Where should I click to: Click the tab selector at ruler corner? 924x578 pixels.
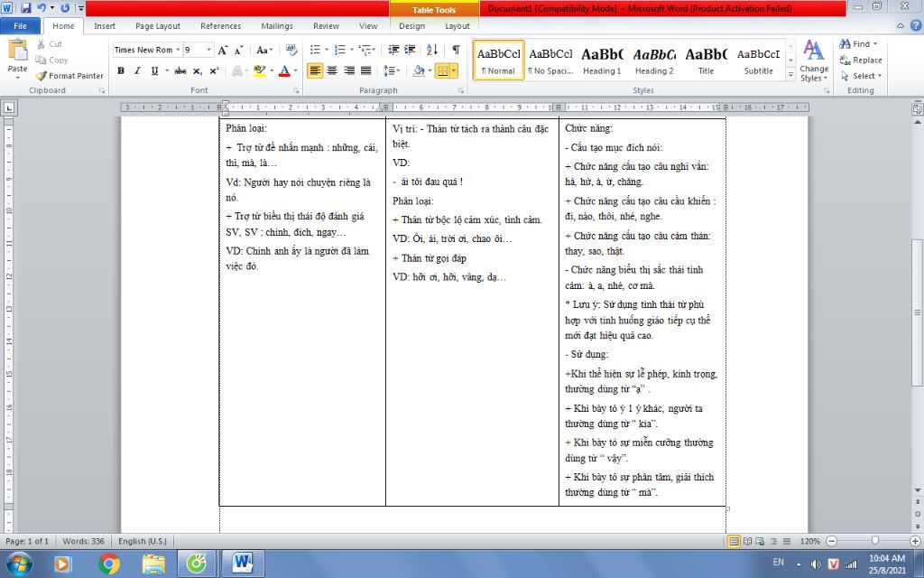pos(9,107)
